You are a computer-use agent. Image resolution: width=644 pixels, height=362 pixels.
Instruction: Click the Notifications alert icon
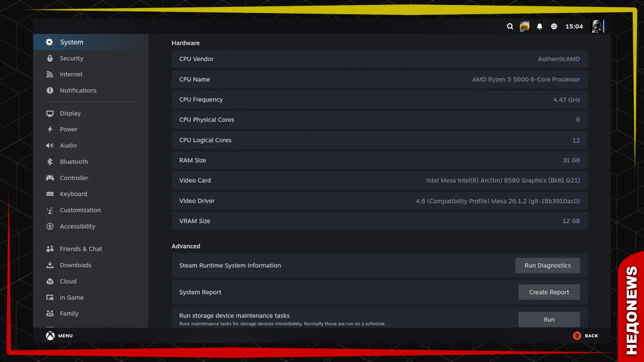click(x=50, y=90)
